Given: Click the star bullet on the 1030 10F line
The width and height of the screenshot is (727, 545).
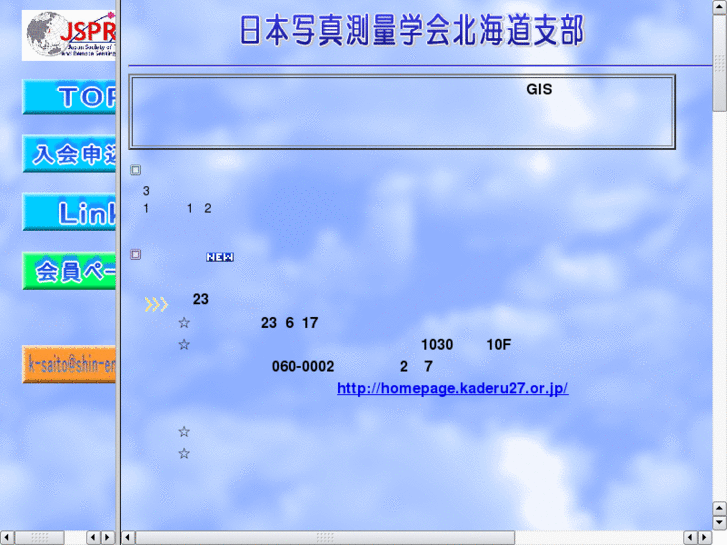Looking at the screenshot, I should point(184,344).
